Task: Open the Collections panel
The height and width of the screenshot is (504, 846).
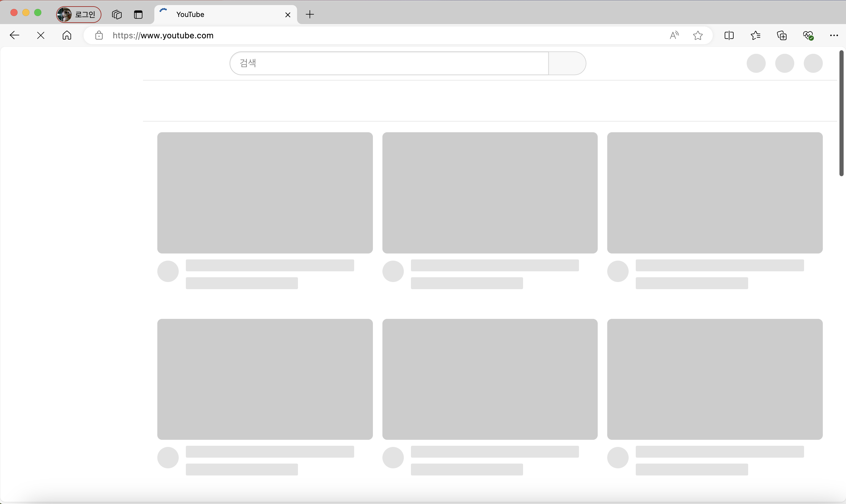Action: click(782, 35)
